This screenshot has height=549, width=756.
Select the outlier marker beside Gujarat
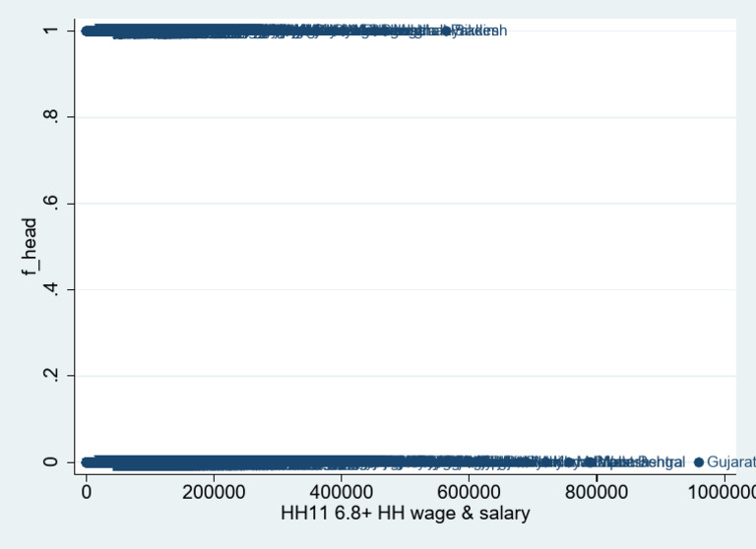click(699, 462)
